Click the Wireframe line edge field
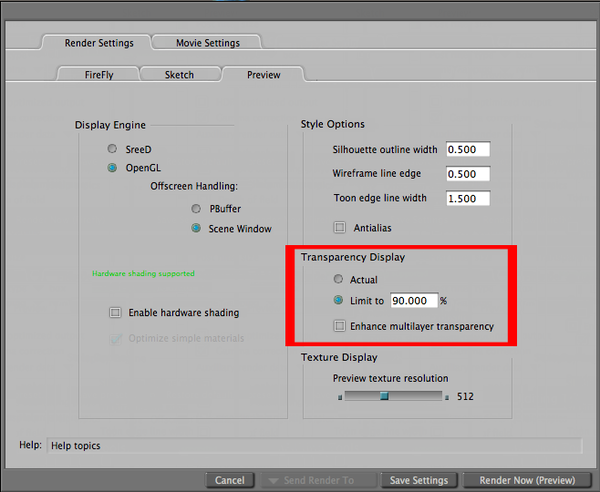 tap(468, 174)
